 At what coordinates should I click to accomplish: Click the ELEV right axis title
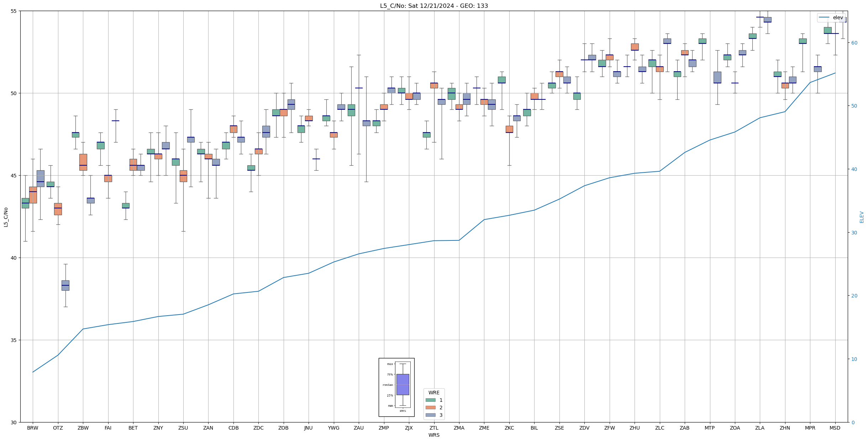click(x=862, y=217)
